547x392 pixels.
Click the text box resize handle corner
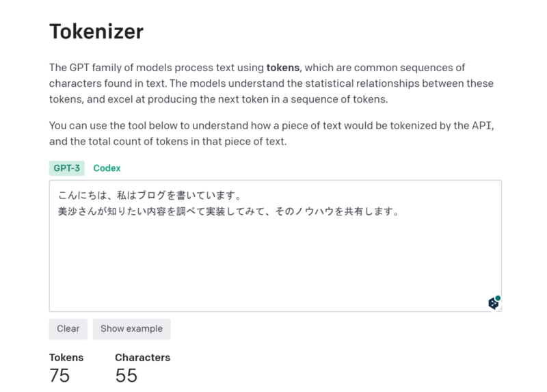pos(500,309)
